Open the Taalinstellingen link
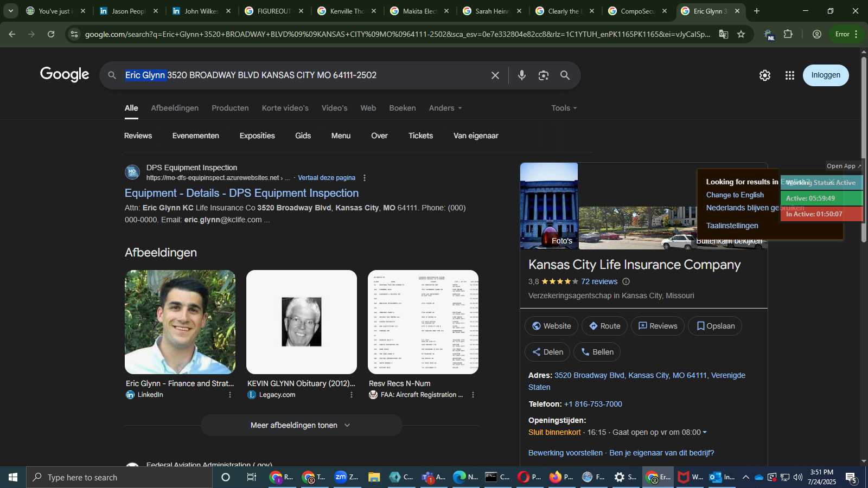Screen dimensions: 868x488 [732, 226]
